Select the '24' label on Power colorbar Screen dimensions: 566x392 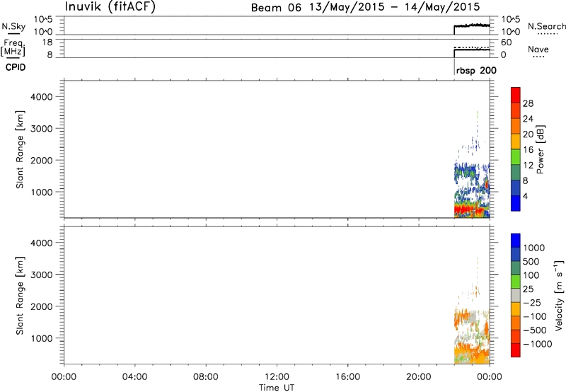(528, 119)
